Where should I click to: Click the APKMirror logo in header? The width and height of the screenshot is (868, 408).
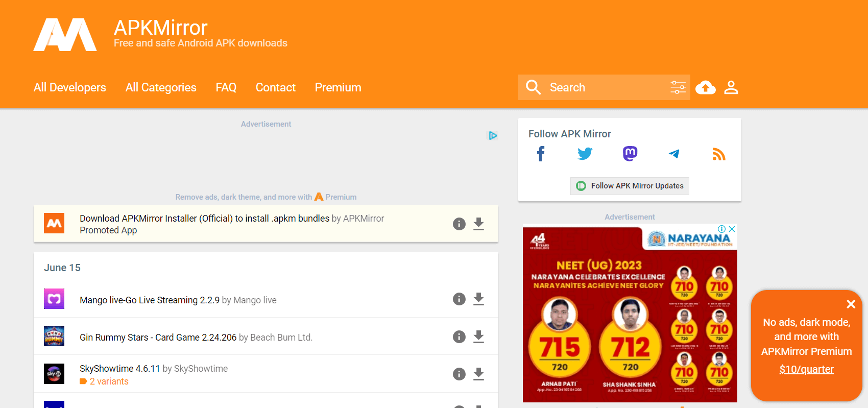point(65,35)
